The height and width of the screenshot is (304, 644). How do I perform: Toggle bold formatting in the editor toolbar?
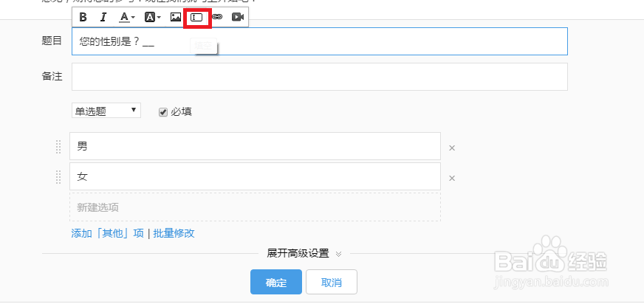click(x=83, y=17)
